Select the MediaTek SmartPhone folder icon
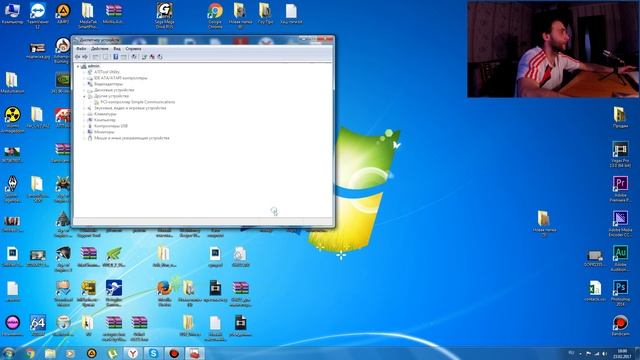 point(88,16)
